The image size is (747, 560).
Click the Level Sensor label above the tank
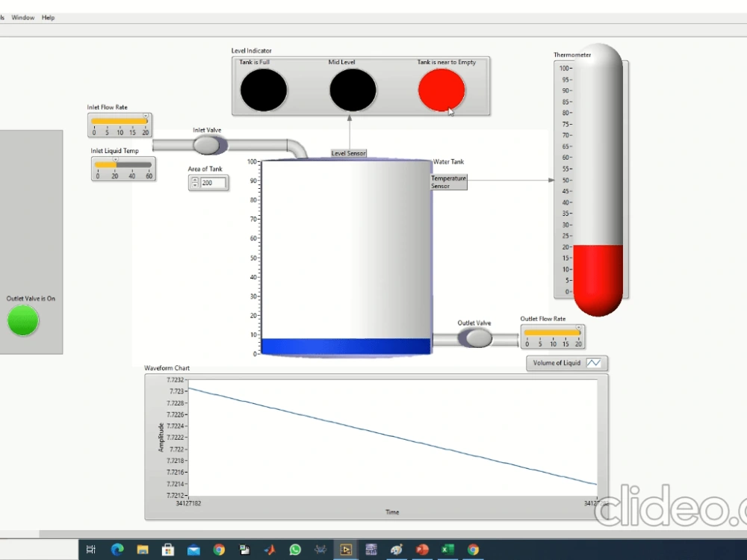(348, 153)
